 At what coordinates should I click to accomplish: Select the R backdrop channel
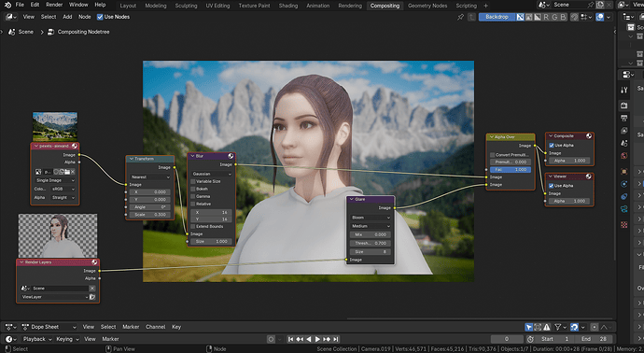pos(546,17)
